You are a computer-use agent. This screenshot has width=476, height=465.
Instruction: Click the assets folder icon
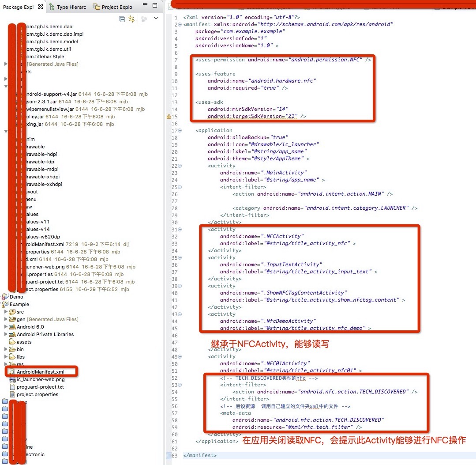pyautogui.click(x=12, y=342)
